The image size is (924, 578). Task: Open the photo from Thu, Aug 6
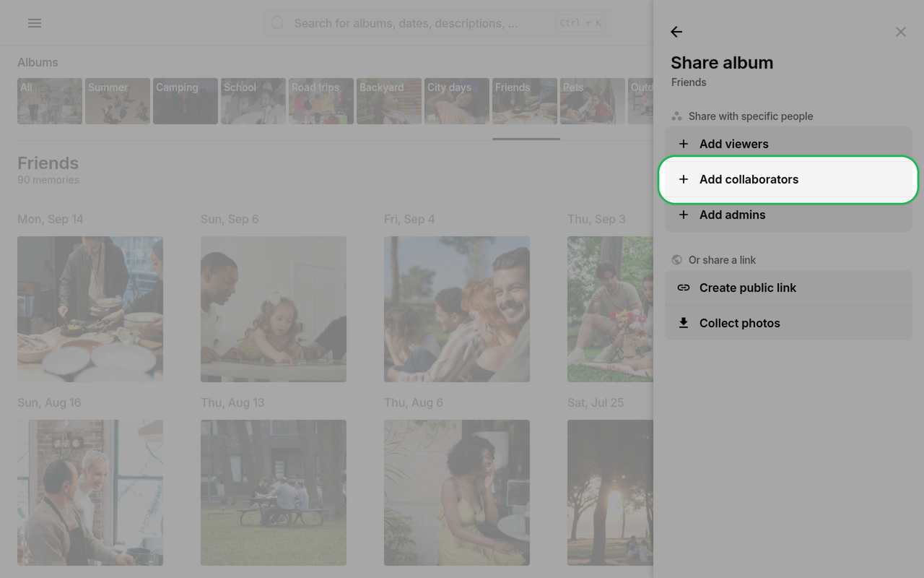tap(457, 493)
